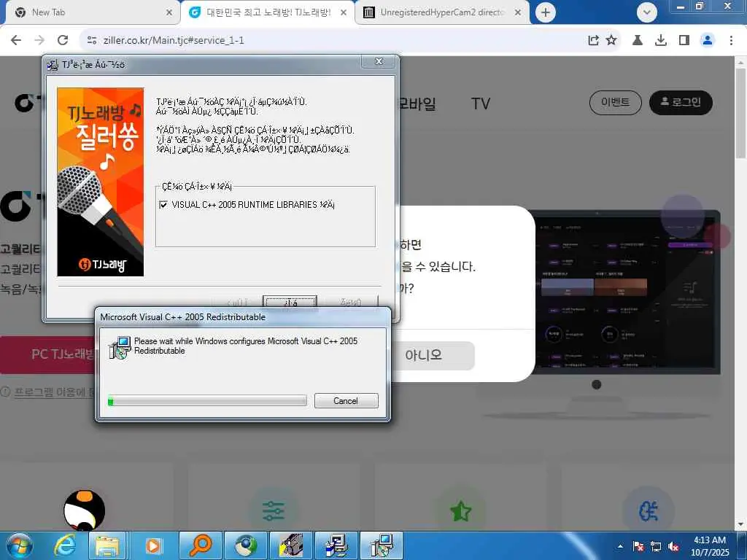Open Chrome Labs flask icon
Viewport: 747px width, 560px height.
coord(638,41)
